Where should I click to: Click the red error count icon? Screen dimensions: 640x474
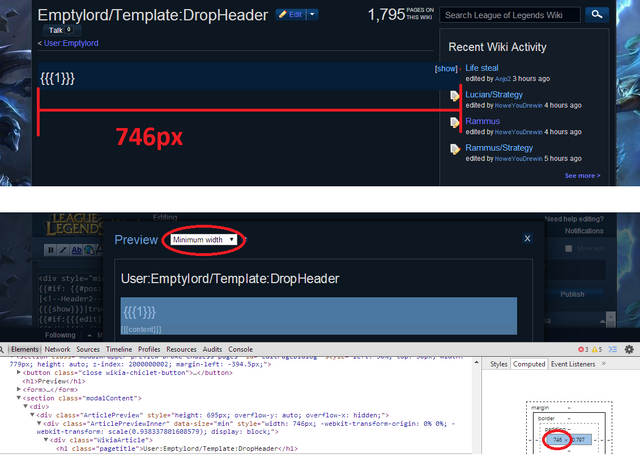click(x=583, y=349)
